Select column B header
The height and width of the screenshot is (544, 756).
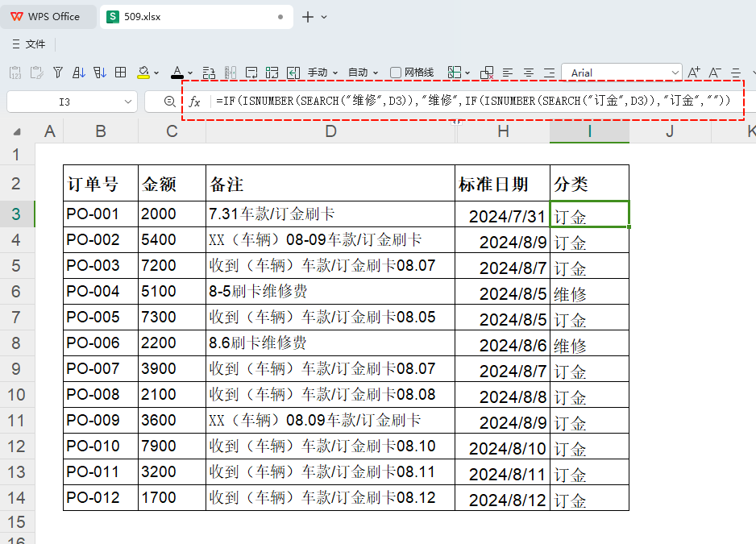pyautogui.click(x=101, y=131)
